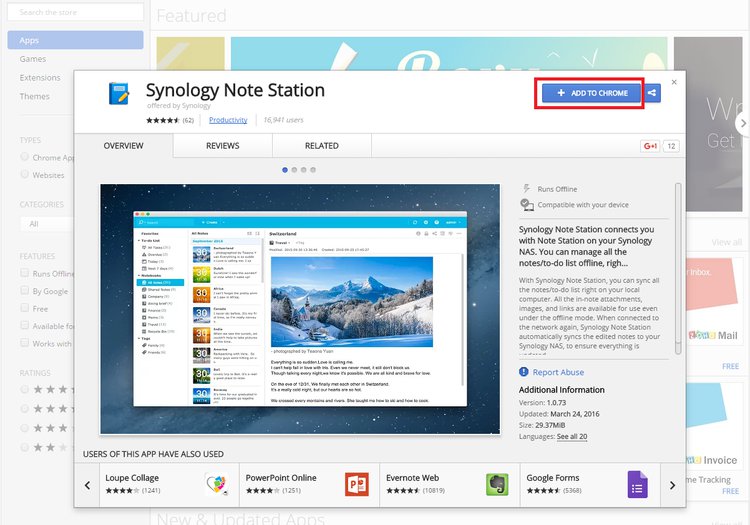The height and width of the screenshot is (525, 750).
Task: Open the See all 20 languages link
Action: (x=572, y=436)
